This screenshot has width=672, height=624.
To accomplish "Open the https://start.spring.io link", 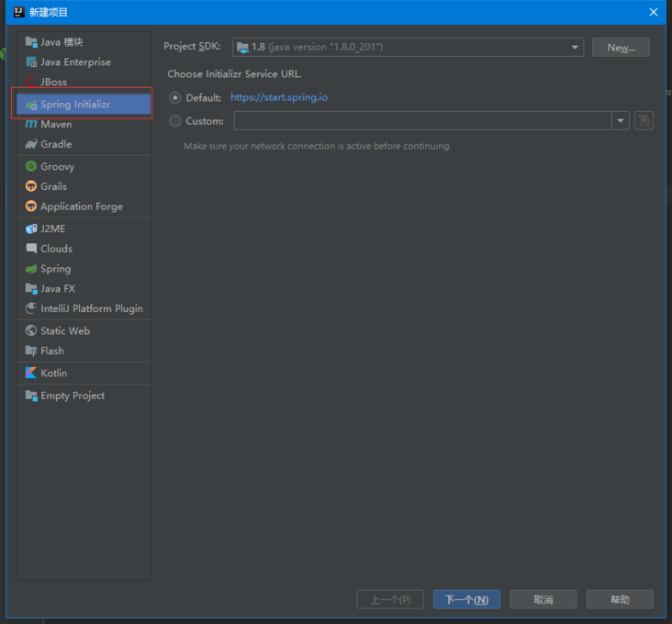I will 279,97.
